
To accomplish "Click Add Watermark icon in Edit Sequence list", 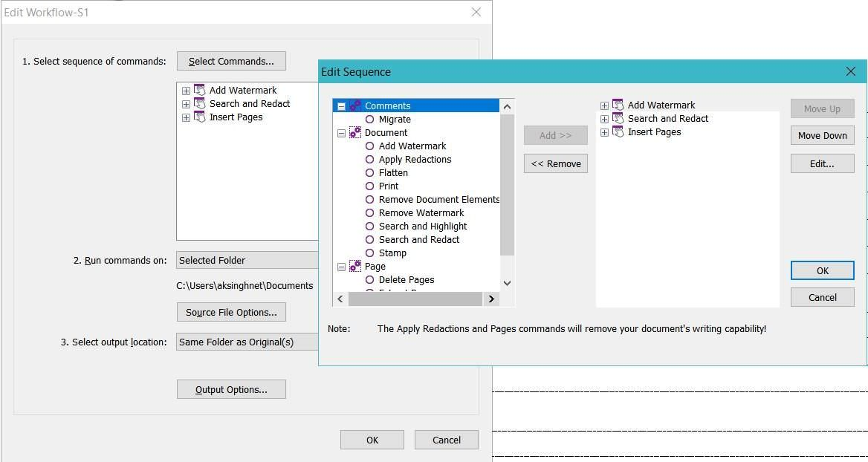I will (618, 105).
